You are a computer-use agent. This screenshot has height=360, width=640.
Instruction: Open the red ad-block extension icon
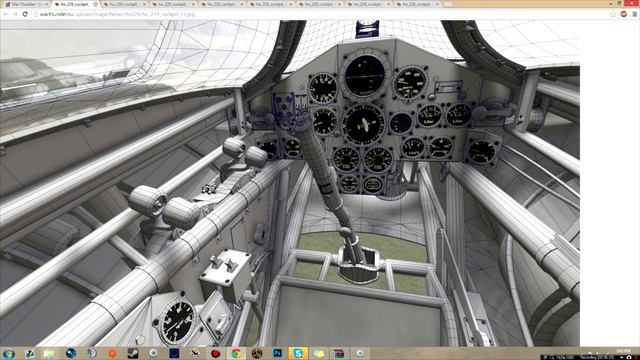623,14
